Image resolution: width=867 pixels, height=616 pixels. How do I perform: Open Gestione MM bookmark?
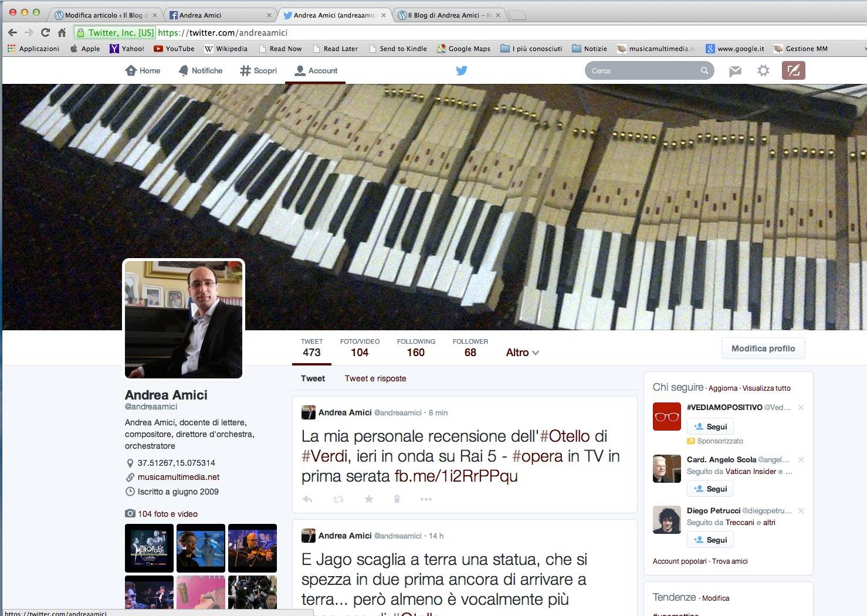pos(801,49)
